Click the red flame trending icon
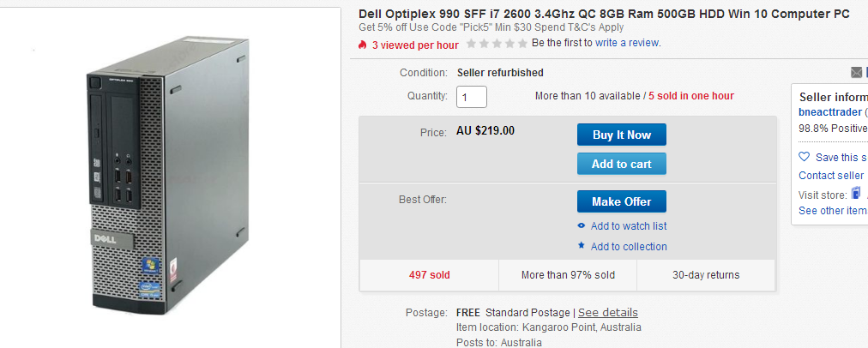Viewport: 868px width, 348px height. (363, 45)
